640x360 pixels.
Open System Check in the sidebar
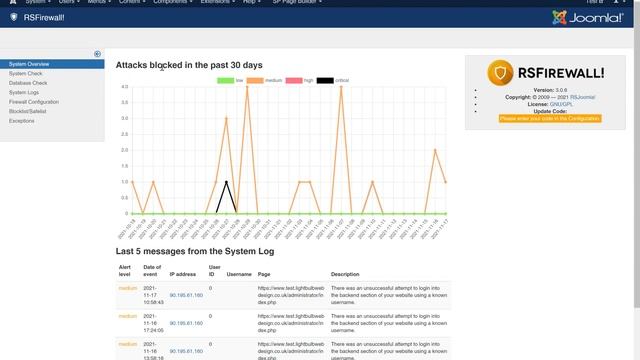[x=25, y=73]
